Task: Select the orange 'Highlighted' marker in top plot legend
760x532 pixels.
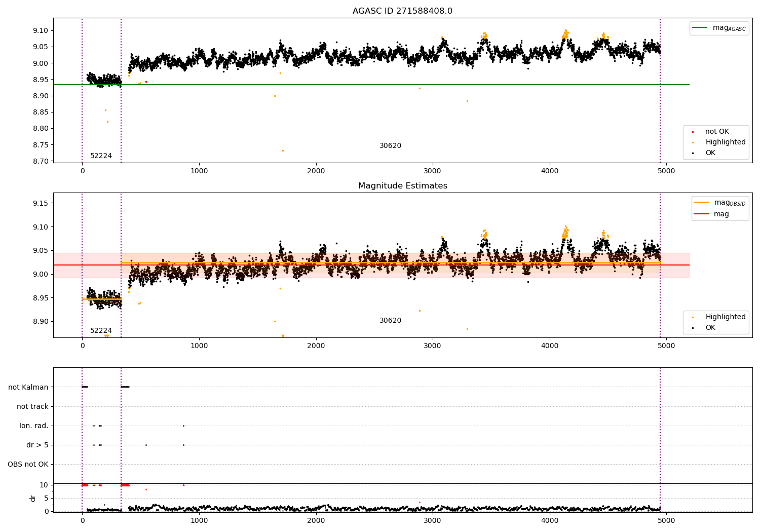Action: [693, 142]
